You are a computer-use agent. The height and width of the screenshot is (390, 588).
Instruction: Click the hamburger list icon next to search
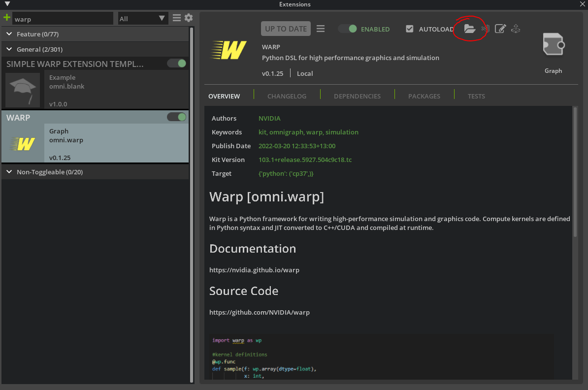pyautogui.click(x=176, y=17)
